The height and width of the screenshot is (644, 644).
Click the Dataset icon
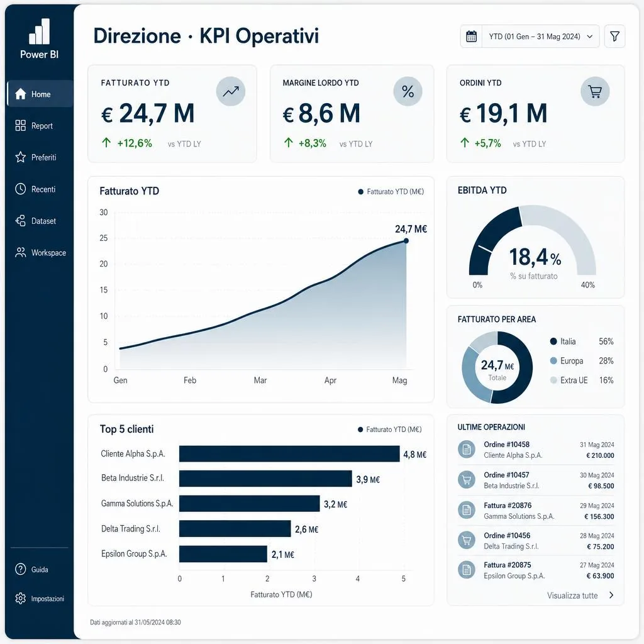(x=21, y=221)
